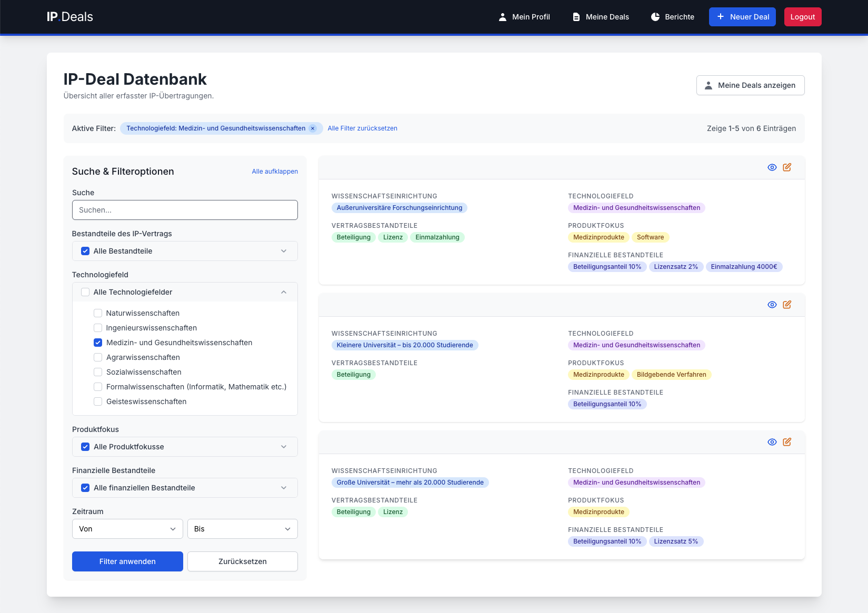Screen dimensions: 868x613
Task: Open Mein Profil in navigation
Action: coord(524,17)
